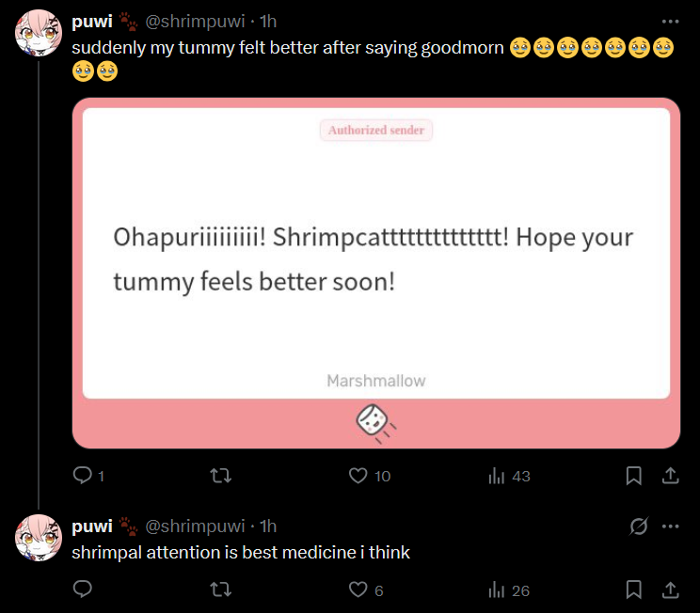
Task: Like the tweet with 10 likes
Action: pos(358,476)
